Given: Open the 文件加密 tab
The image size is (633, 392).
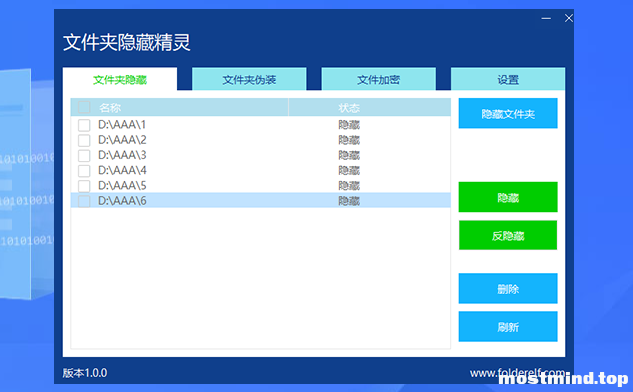Looking at the screenshot, I should click(x=378, y=79).
